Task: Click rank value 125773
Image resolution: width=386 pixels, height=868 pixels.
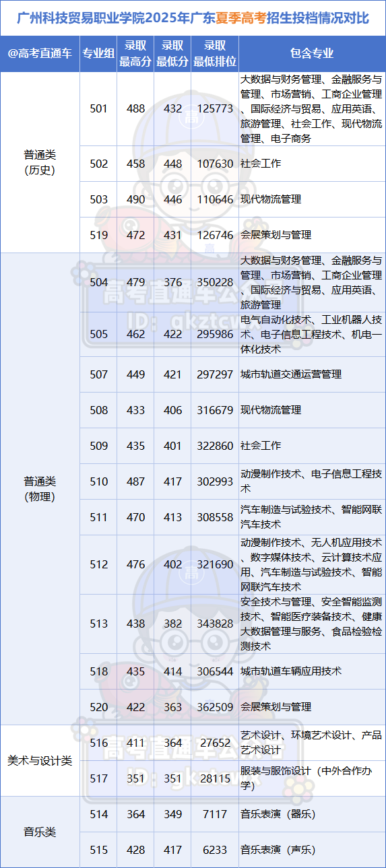Action: 215,108
